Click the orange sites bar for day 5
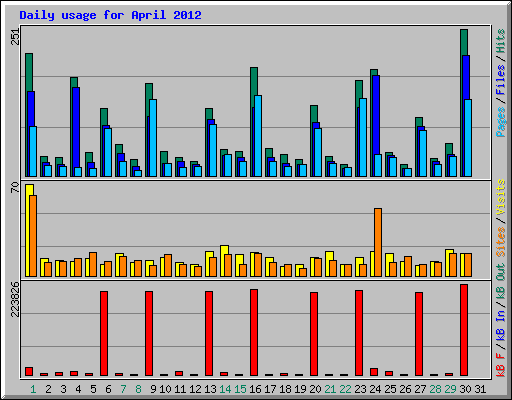This screenshot has height=400, width=512. [93, 264]
